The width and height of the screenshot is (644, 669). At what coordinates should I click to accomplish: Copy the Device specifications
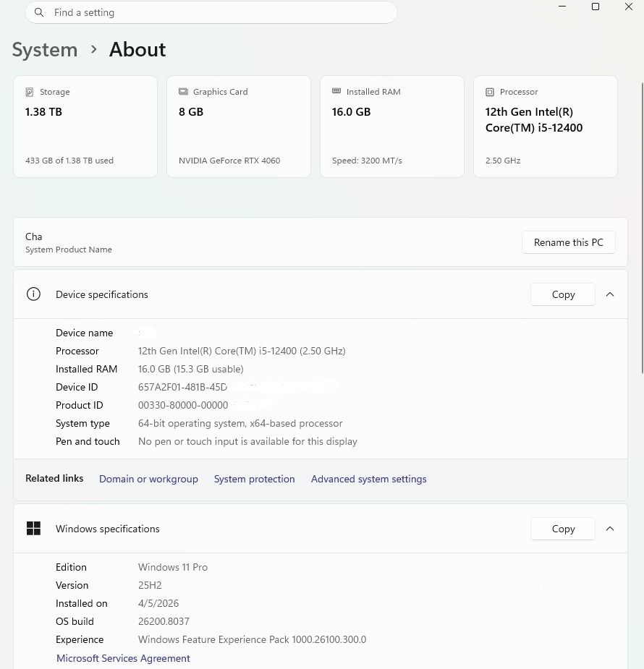coord(563,294)
